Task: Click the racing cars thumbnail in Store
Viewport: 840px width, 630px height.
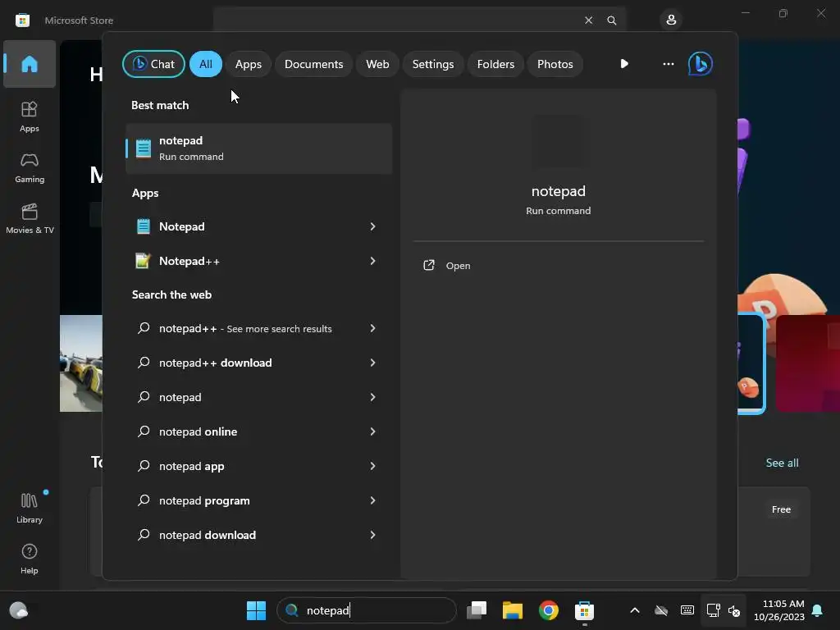Action: [x=81, y=363]
